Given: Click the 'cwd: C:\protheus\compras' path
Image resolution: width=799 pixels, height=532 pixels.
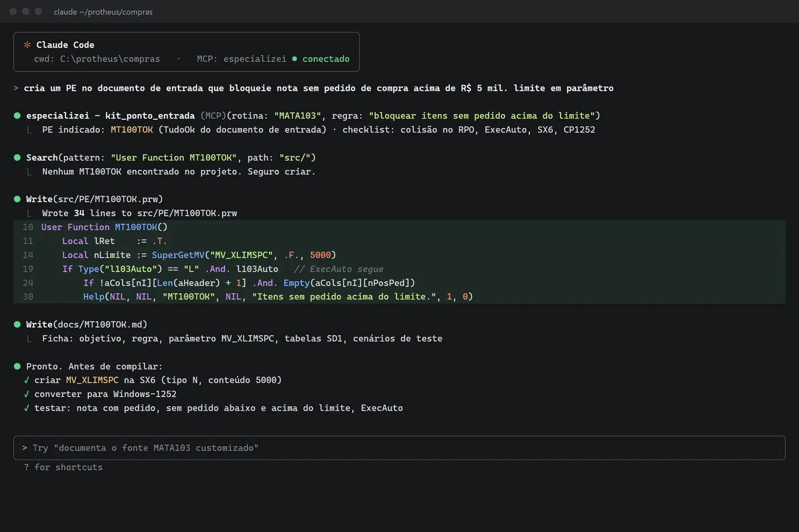Looking at the screenshot, I should pos(97,59).
